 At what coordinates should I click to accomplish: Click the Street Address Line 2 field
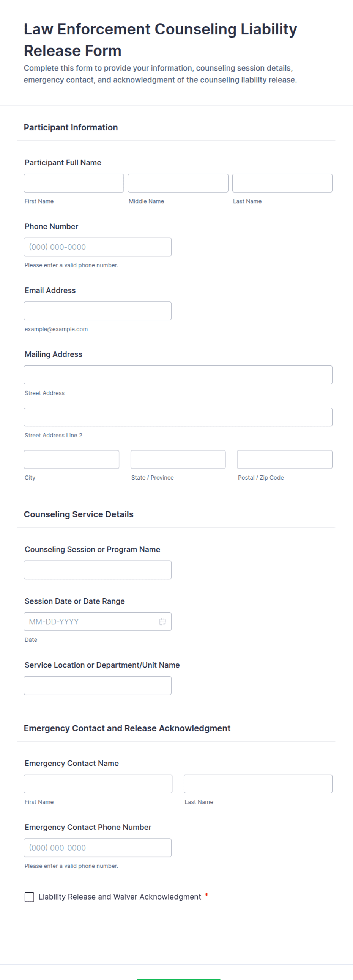click(178, 417)
